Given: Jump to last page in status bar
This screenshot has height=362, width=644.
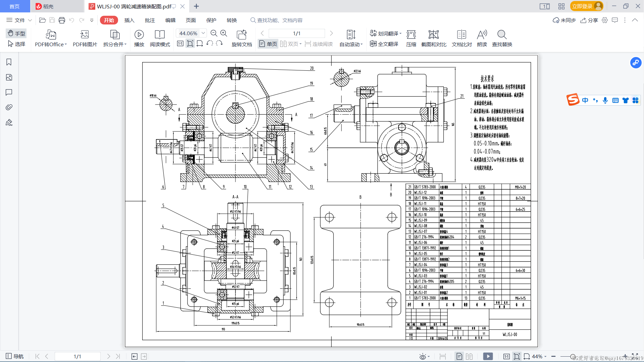Looking at the screenshot, I should (x=118, y=356).
